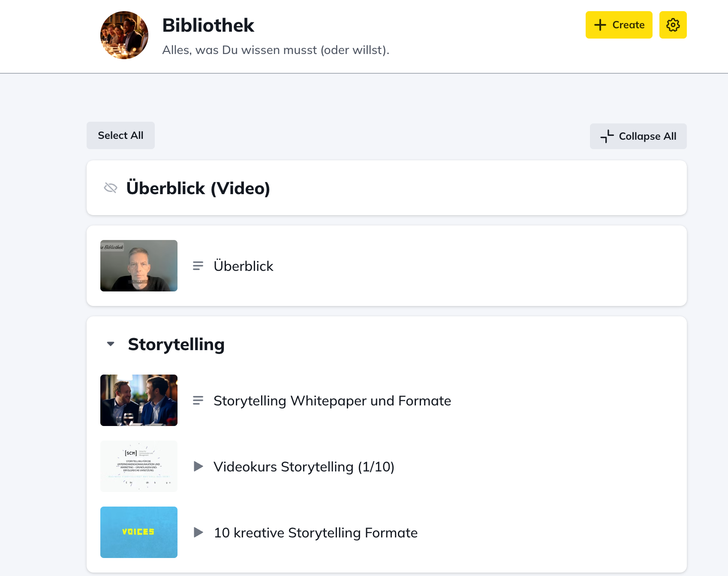Click text icon beside Storytelling Whitepaper und Formate
Image resolution: width=728 pixels, height=576 pixels.
click(x=198, y=400)
